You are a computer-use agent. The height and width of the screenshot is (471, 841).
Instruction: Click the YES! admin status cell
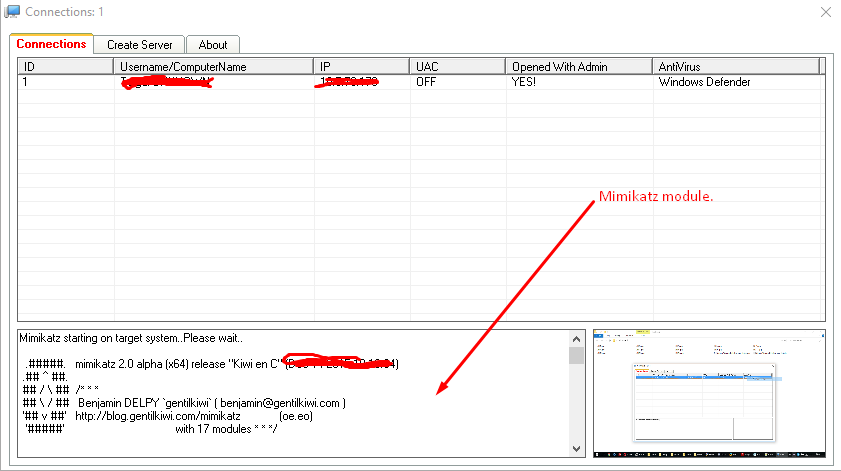524,82
